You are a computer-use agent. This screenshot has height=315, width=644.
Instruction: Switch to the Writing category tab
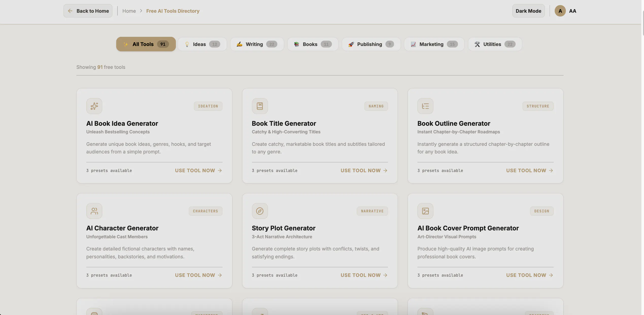tap(257, 44)
